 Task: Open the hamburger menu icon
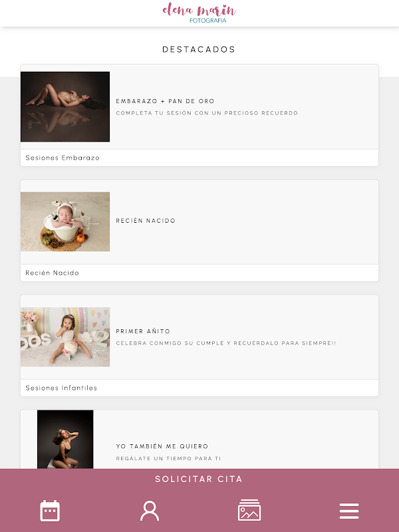349,511
